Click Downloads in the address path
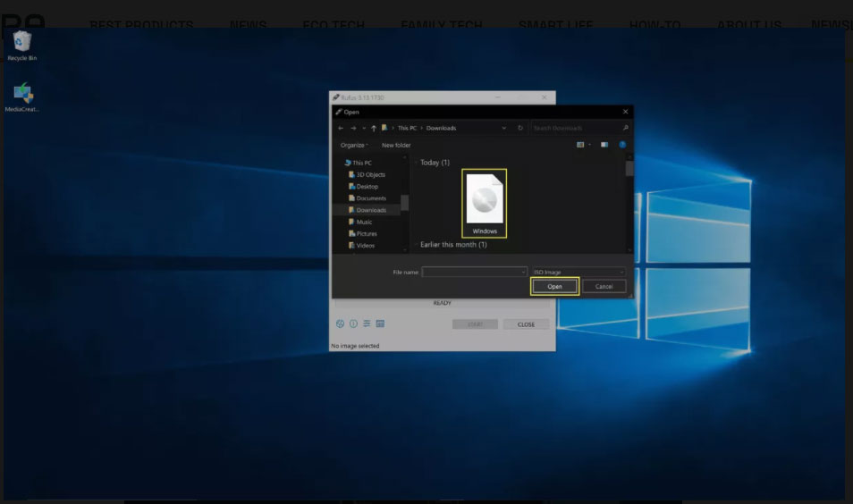This screenshot has width=853, height=504. coord(441,129)
